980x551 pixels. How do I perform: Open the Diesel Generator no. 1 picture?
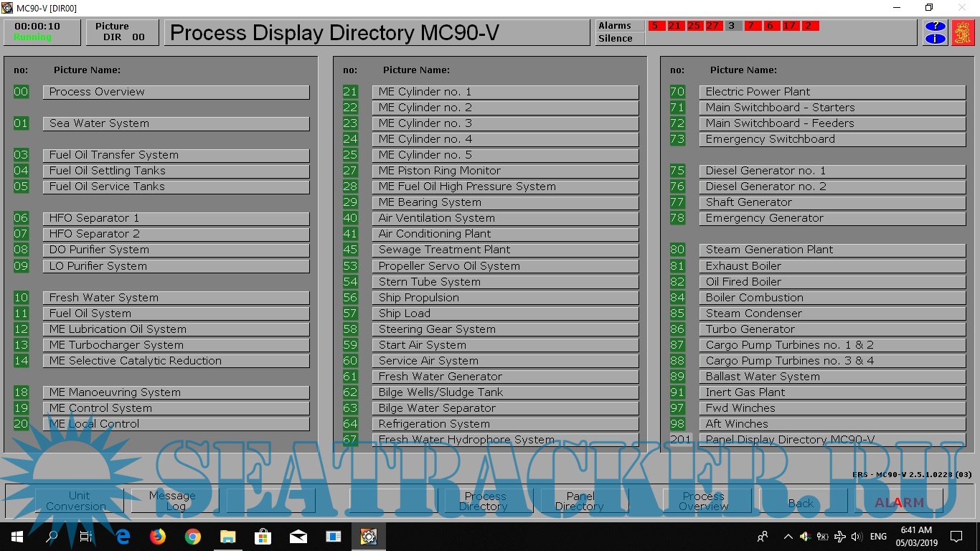click(x=832, y=171)
